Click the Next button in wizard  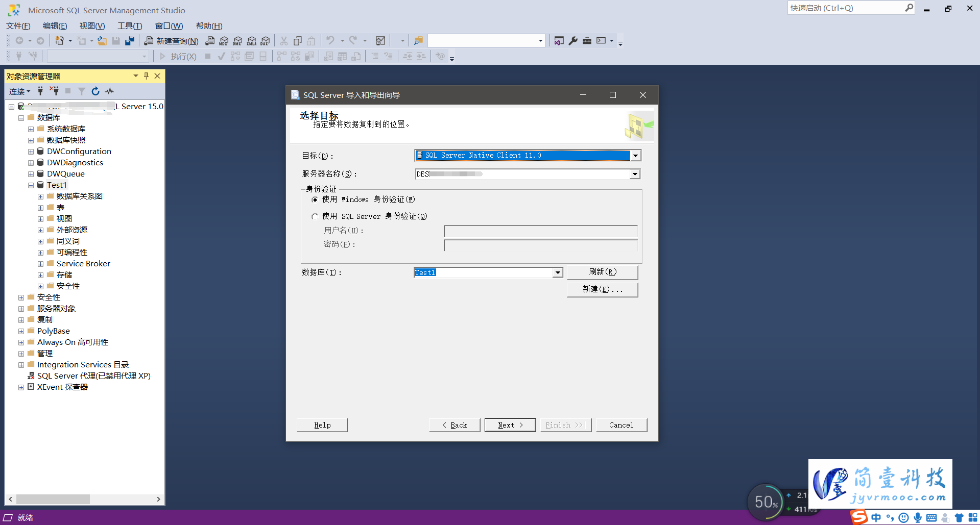tap(510, 425)
